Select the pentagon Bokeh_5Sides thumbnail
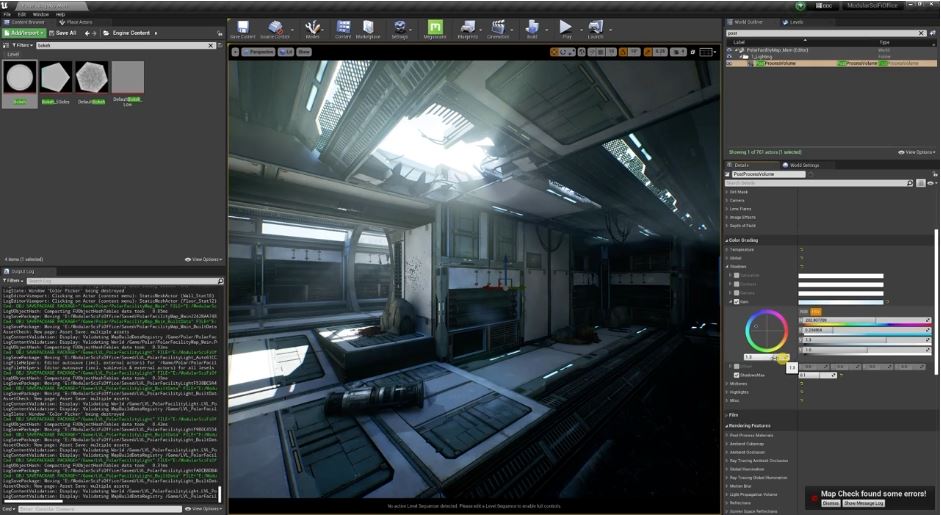The image size is (941, 515). tap(55, 78)
